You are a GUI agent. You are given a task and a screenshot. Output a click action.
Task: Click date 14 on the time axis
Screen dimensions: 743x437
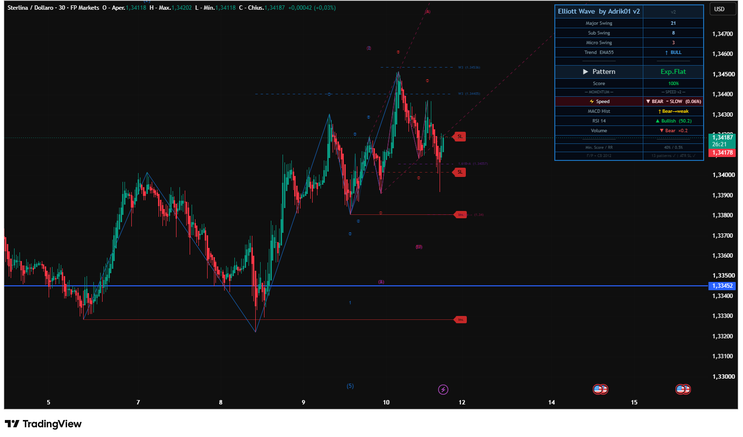pos(552,402)
